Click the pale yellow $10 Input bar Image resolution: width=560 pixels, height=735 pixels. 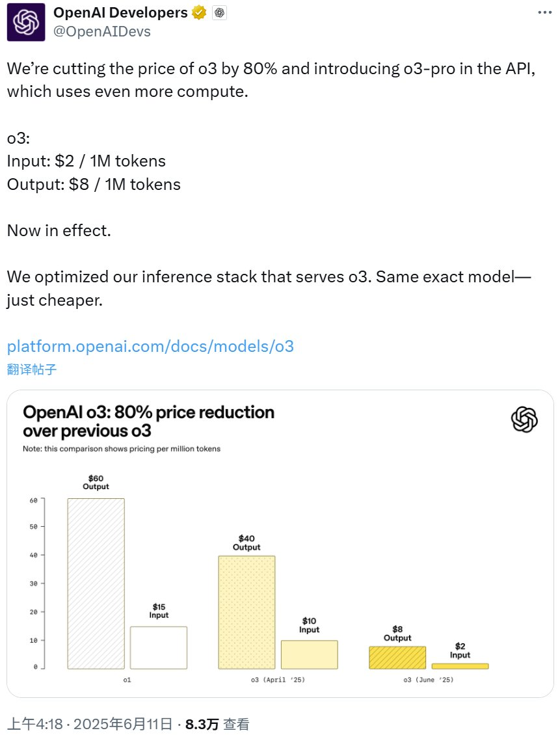309,654
